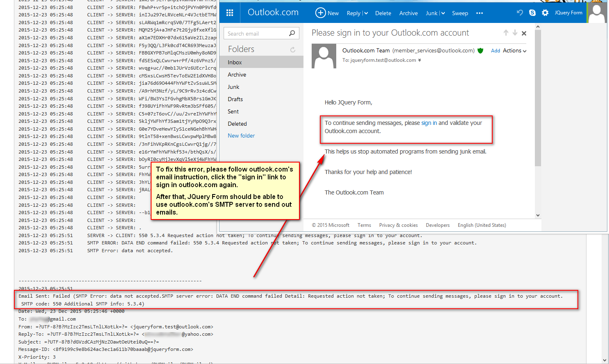Click the sign in link in email
The width and height of the screenshot is (609, 364).
pyautogui.click(x=429, y=123)
